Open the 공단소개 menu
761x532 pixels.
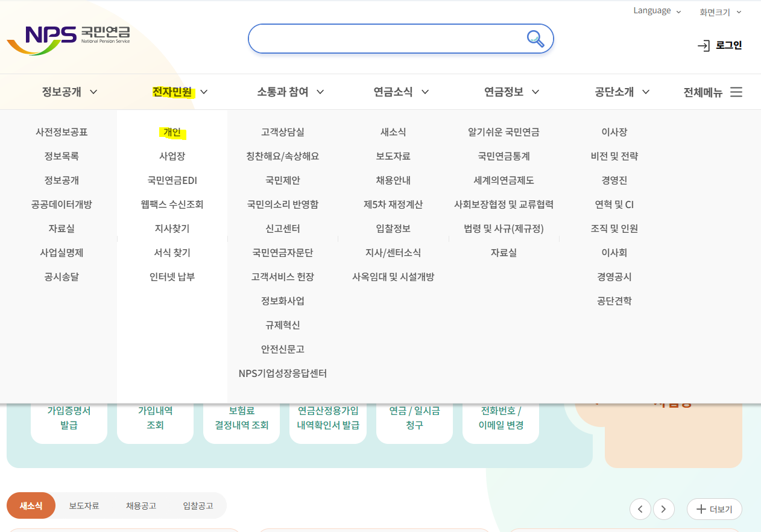pos(613,92)
